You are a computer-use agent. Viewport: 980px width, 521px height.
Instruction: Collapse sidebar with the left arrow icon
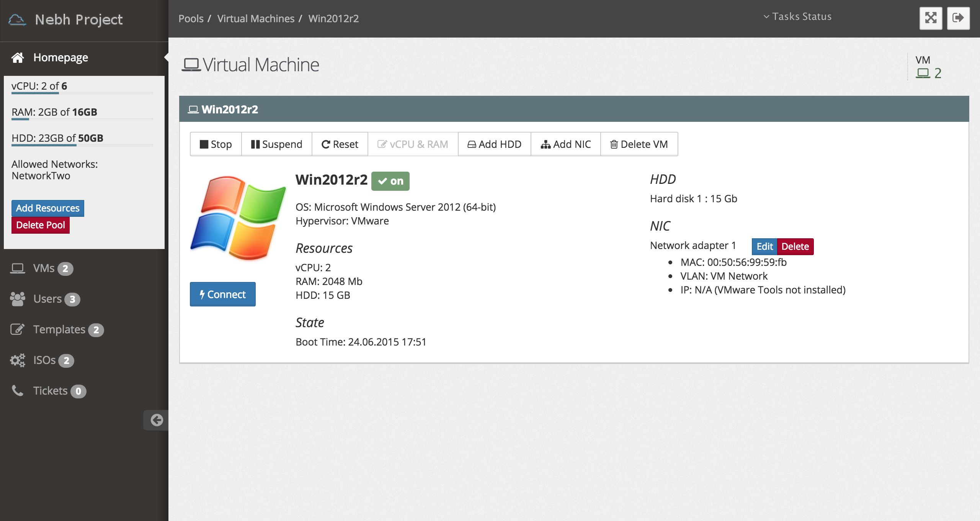point(157,420)
